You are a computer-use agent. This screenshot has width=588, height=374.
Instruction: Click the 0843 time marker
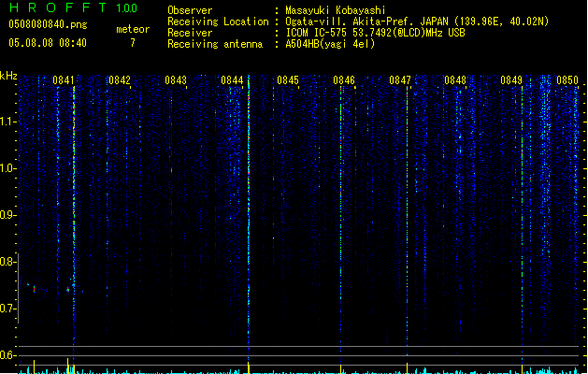tap(176, 80)
